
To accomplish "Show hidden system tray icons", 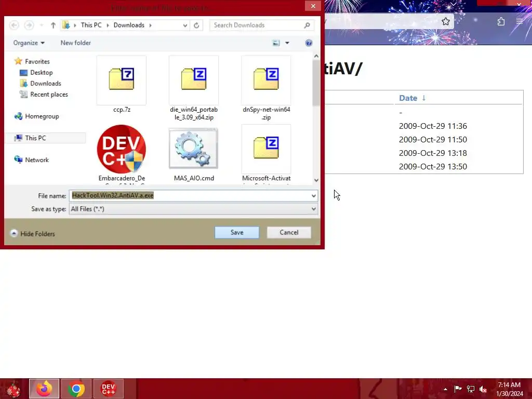I will click(445, 389).
